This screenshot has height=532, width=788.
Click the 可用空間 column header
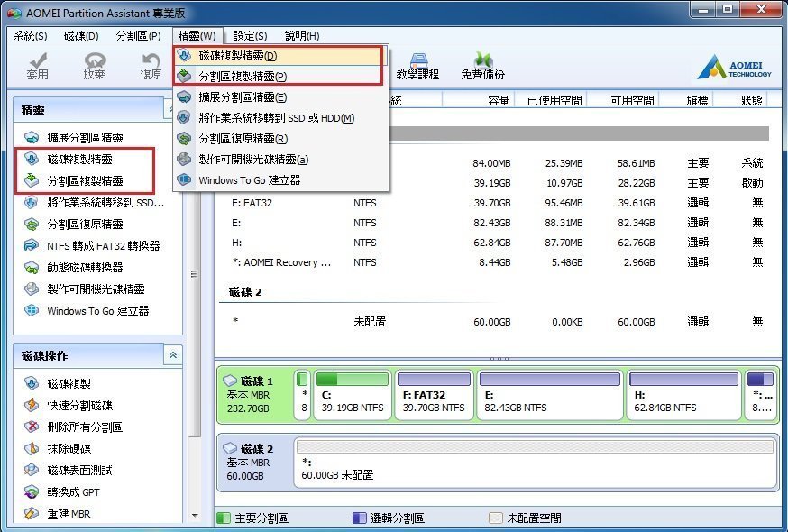click(x=622, y=101)
